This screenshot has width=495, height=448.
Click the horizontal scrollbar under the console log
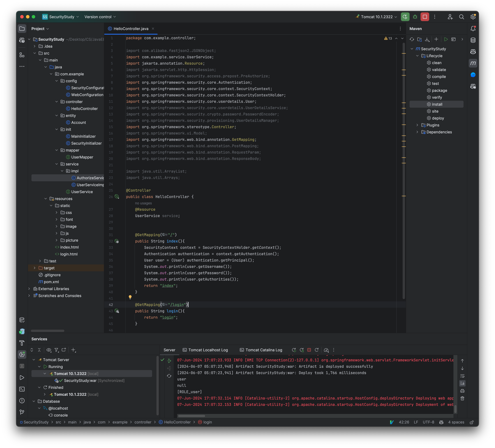pyautogui.click(x=192, y=416)
